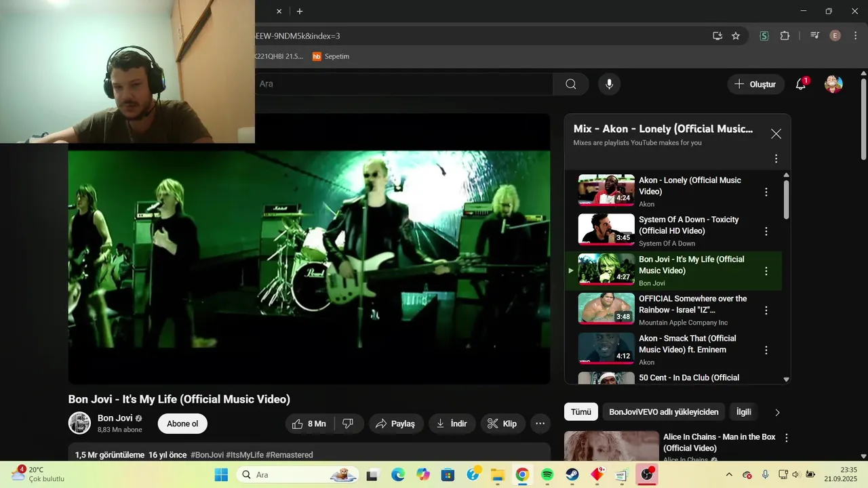Open Bon Jovi channel name link
The height and width of the screenshot is (488, 868).
(x=115, y=418)
